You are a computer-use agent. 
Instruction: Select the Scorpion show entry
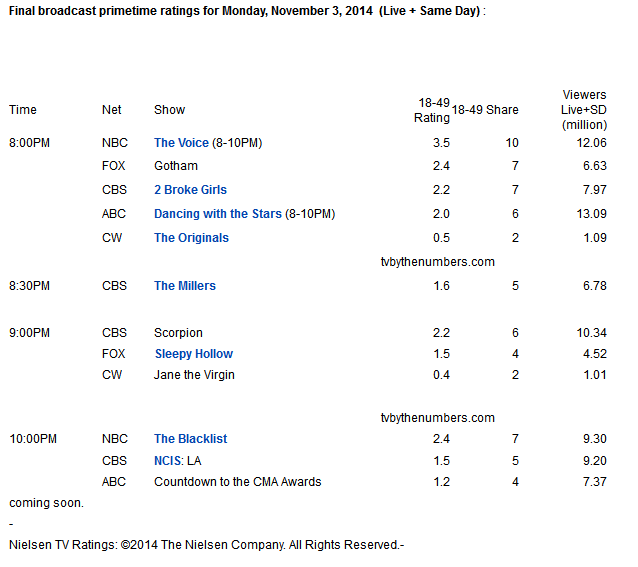point(178,333)
